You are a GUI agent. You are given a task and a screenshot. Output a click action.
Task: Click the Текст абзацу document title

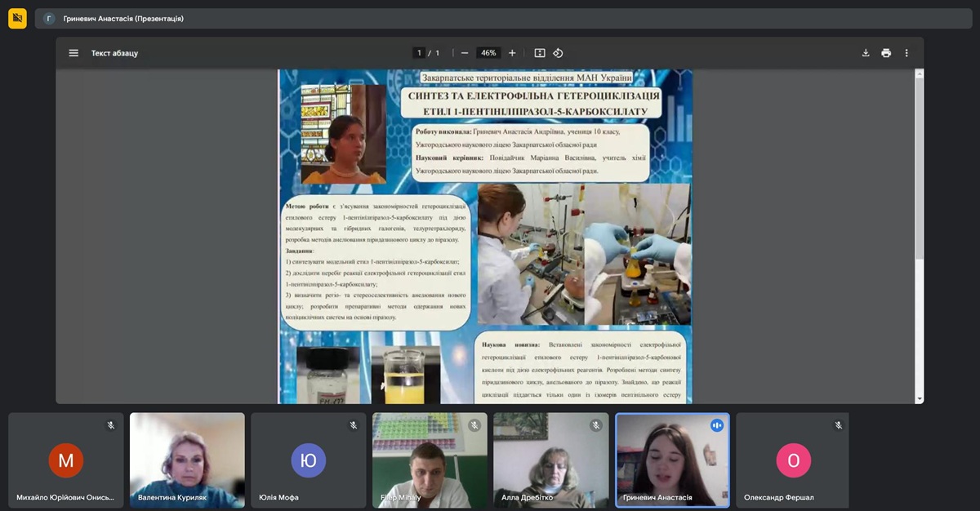114,53
